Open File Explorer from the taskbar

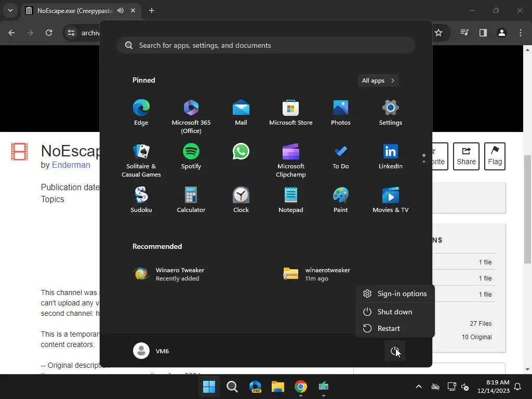[x=277, y=387]
